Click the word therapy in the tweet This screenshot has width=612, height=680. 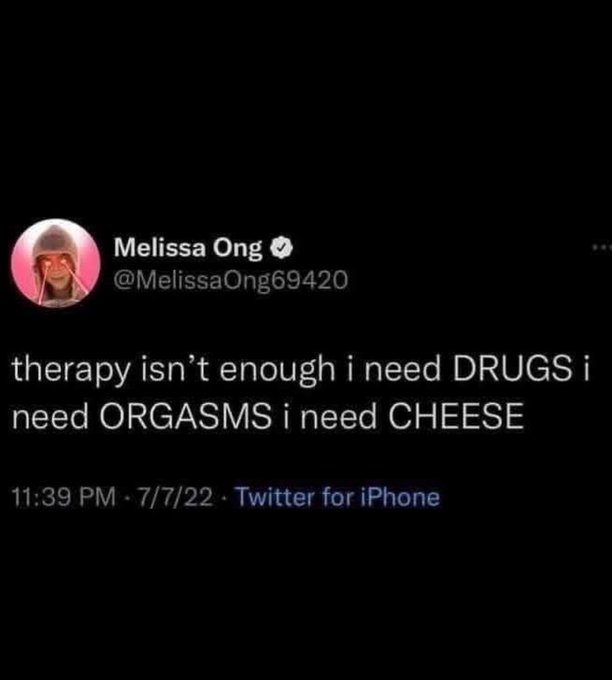(71, 372)
